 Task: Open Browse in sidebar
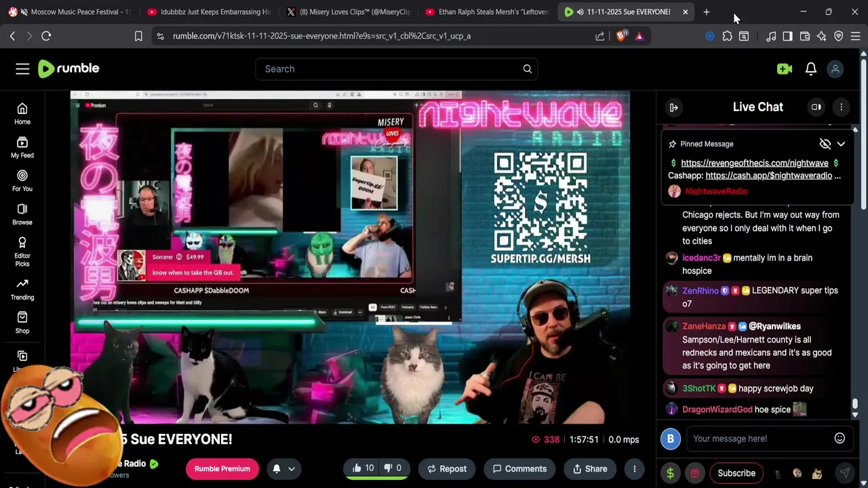[x=22, y=214]
